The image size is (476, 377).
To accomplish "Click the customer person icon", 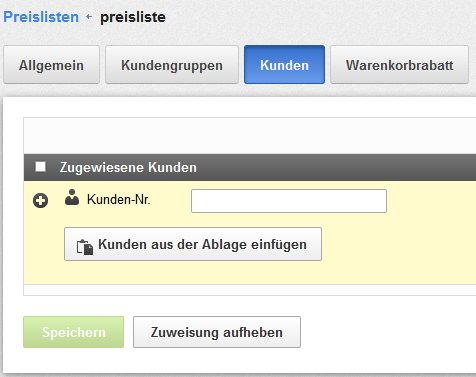I will (72, 197).
